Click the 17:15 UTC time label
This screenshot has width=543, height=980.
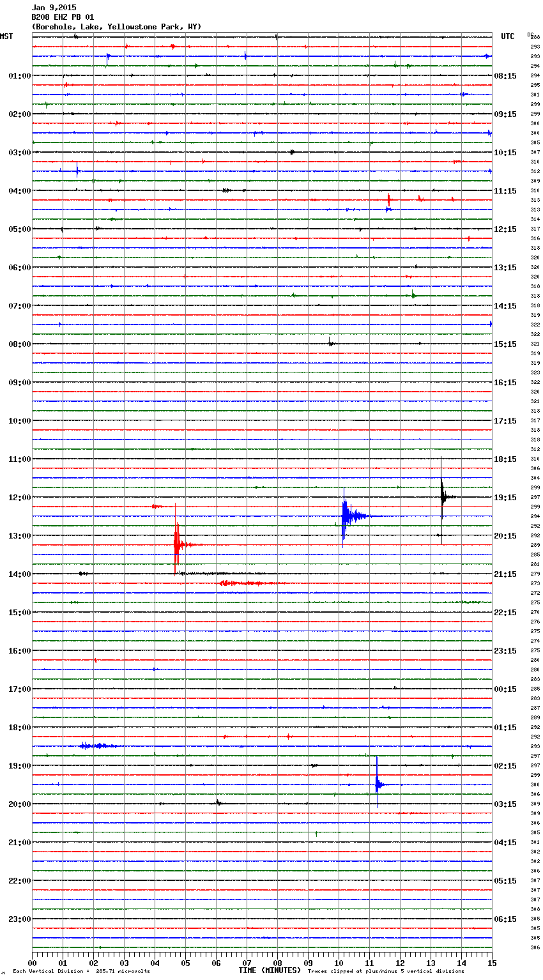(505, 421)
